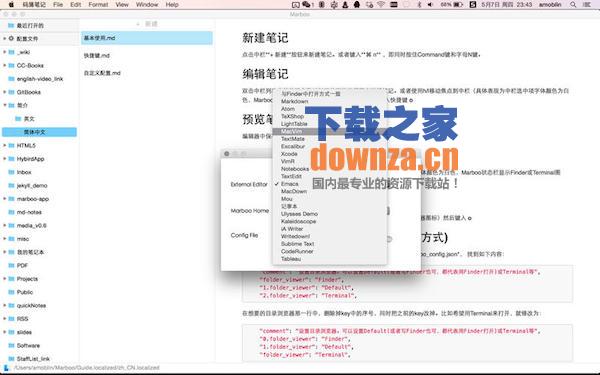
Task: Open the note 自定义配置.md
Action: (102, 73)
